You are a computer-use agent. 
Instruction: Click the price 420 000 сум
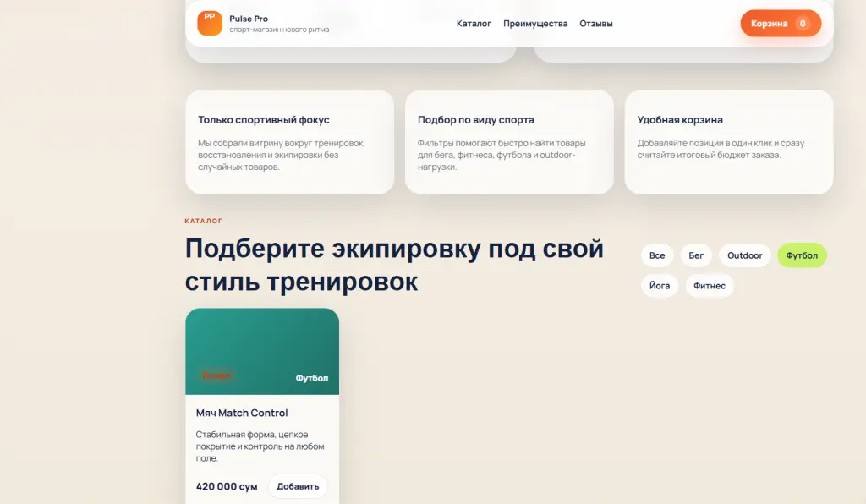tap(227, 486)
